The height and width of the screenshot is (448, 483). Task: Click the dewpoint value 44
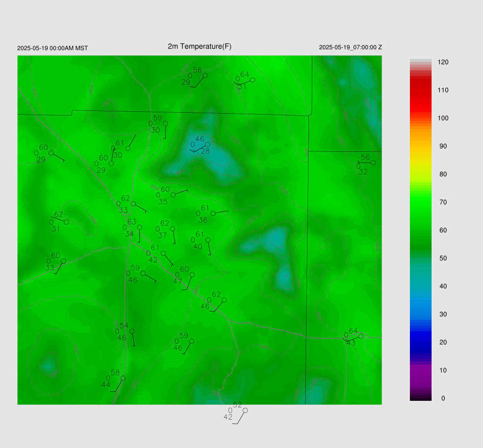[x=106, y=385]
